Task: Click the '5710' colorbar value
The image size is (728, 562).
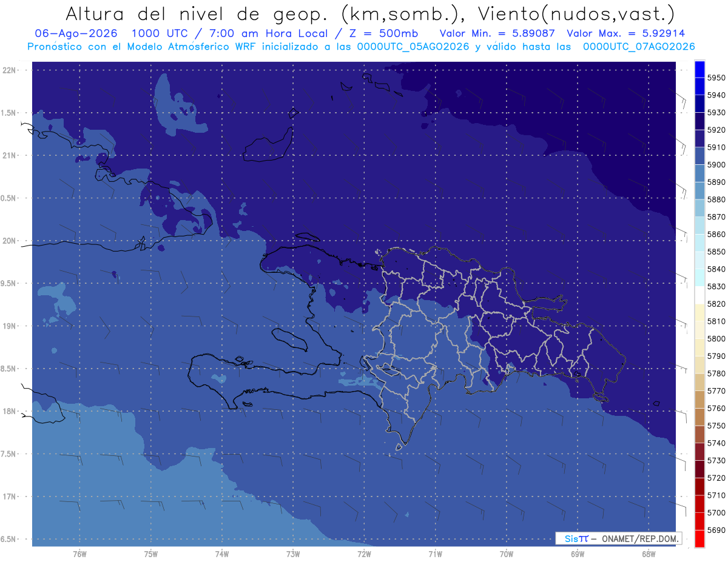Action: [716, 495]
